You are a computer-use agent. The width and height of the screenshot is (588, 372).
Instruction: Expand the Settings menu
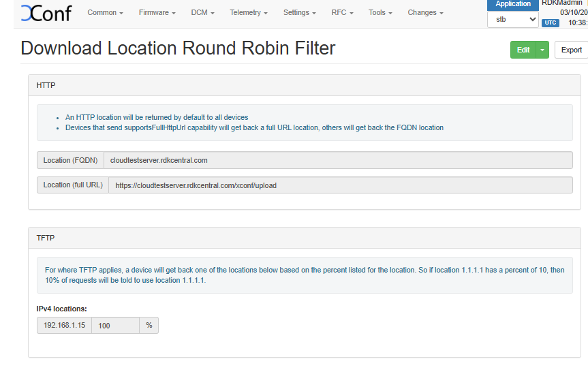[x=299, y=13]
